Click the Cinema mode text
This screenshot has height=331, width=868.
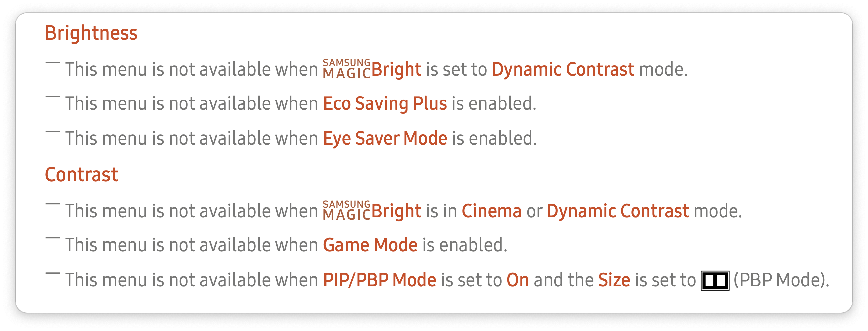pyautogui.click(x=492, y=211)
